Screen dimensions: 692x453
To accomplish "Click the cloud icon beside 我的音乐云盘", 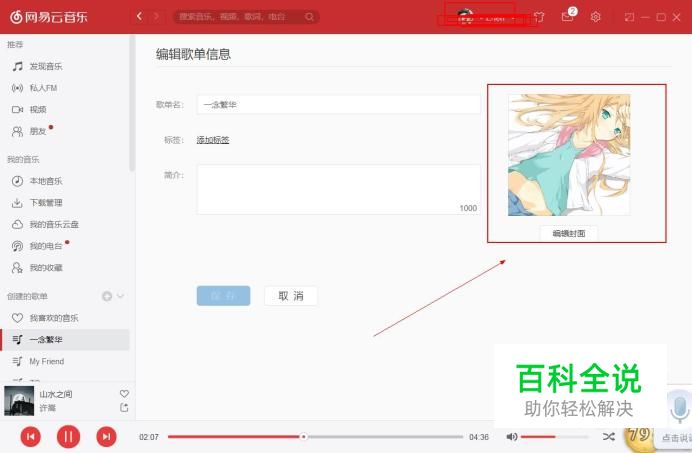I will 17,224.
